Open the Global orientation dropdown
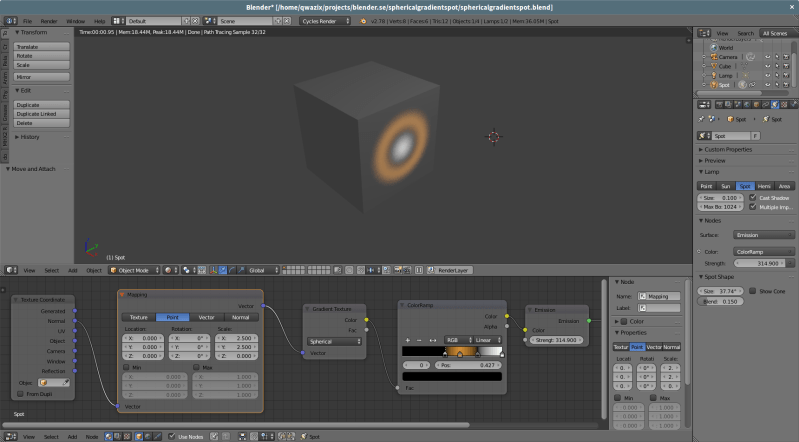Viewport: 799px width, 442px height. click(x=263, y=270)
